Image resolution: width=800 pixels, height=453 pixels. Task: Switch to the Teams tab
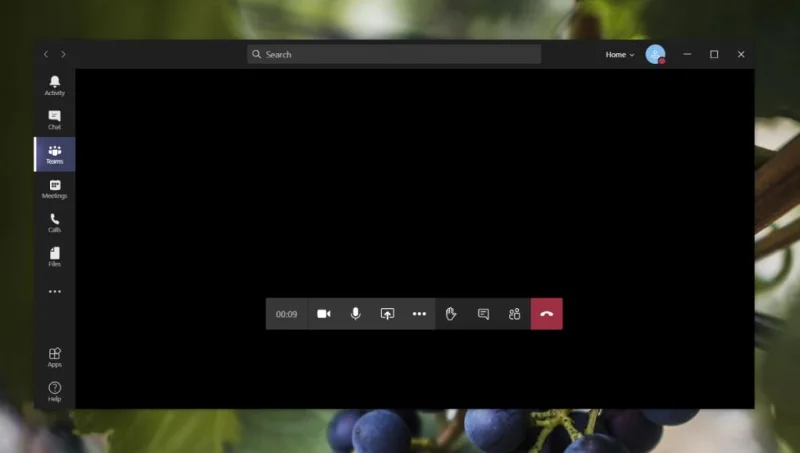point(55,154)
